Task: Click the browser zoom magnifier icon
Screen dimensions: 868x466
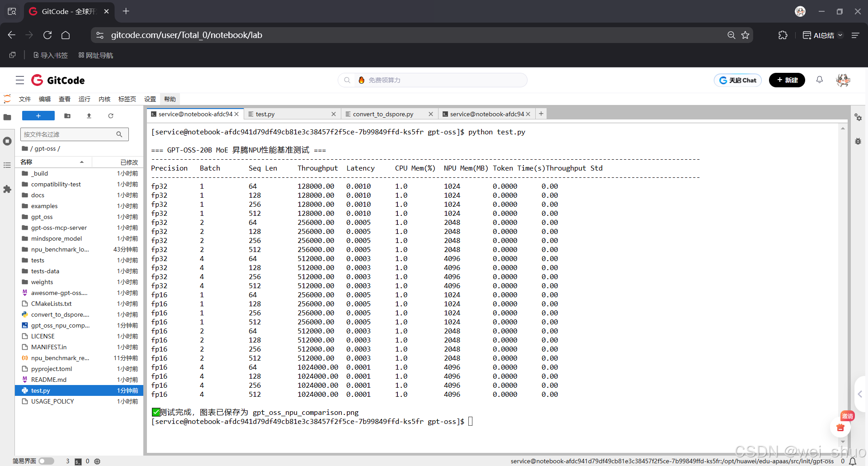Action: click(x=731, y=35)
